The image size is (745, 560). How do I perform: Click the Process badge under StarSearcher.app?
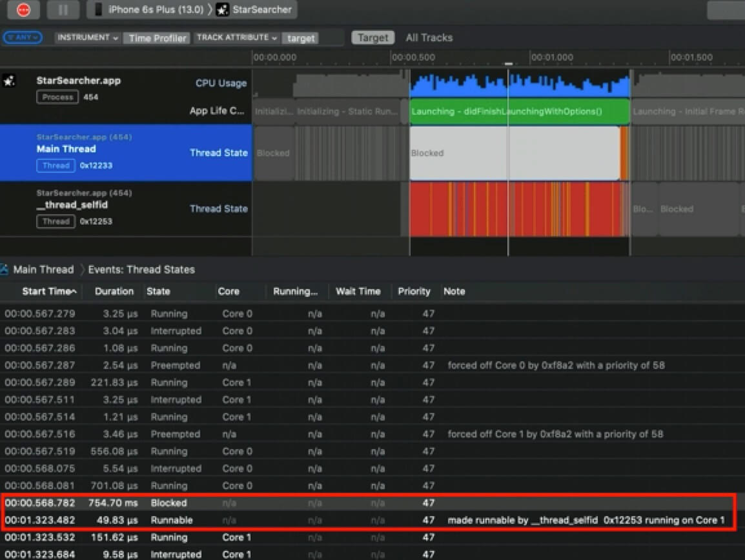tap(57, 97)
